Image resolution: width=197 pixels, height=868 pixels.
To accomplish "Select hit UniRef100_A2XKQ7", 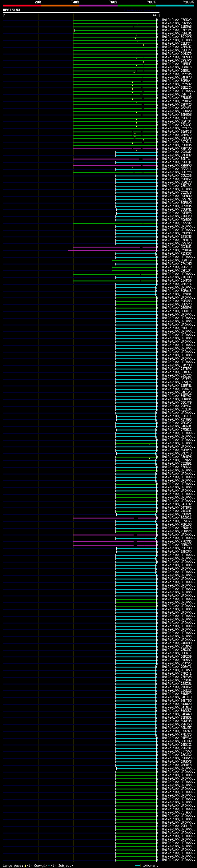I will point(177,254).
